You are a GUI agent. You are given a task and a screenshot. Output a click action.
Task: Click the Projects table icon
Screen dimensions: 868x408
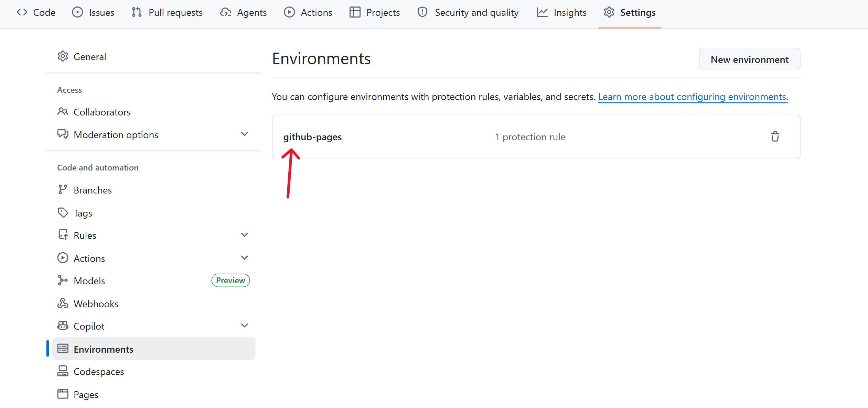pyautogui.click(x=355, y=12)
